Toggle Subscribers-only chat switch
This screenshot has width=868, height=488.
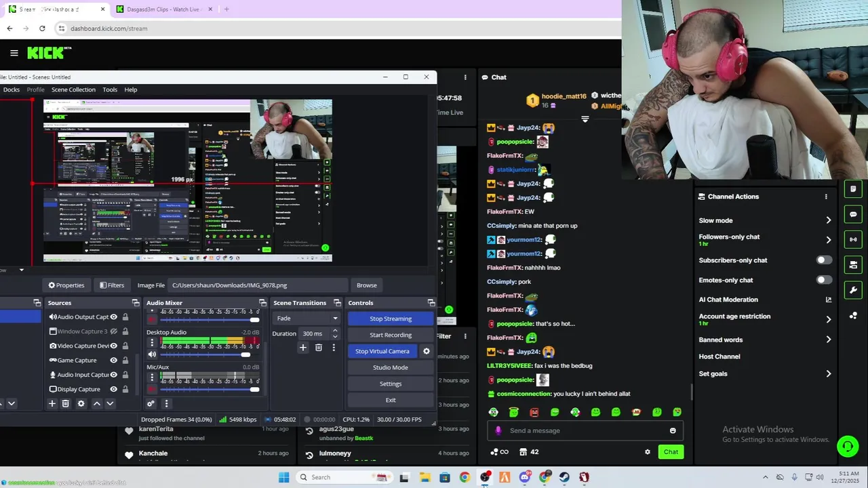pos(824,260)
